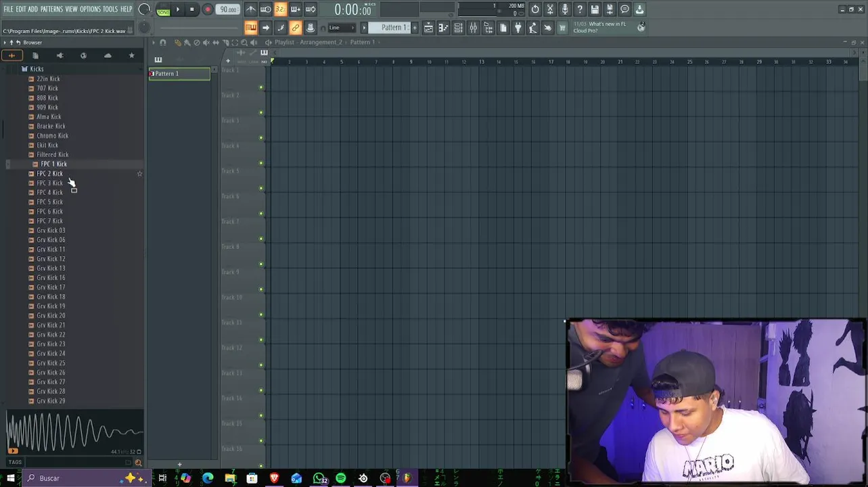Select the browser files tab icon
868x487 pixels.
35,55
